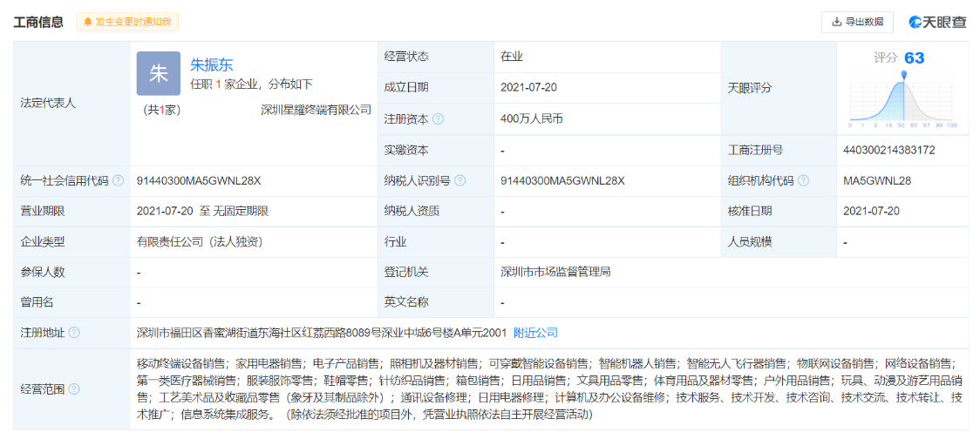Click registered capital 400万人民币
This screenshot has height=439, width=980.
[531, 118]
